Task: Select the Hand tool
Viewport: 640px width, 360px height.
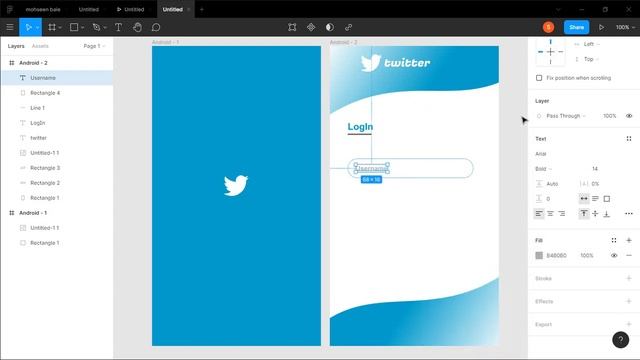Action: (138, 27)
